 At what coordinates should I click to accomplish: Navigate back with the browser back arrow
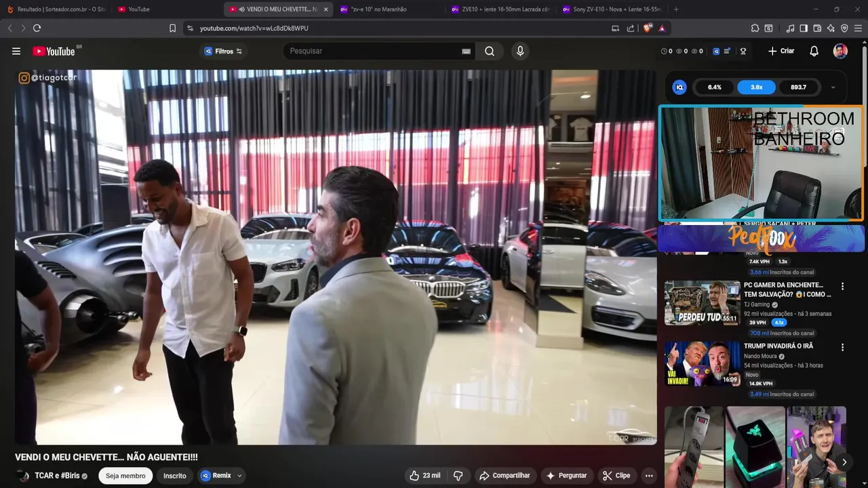point(10,28)
